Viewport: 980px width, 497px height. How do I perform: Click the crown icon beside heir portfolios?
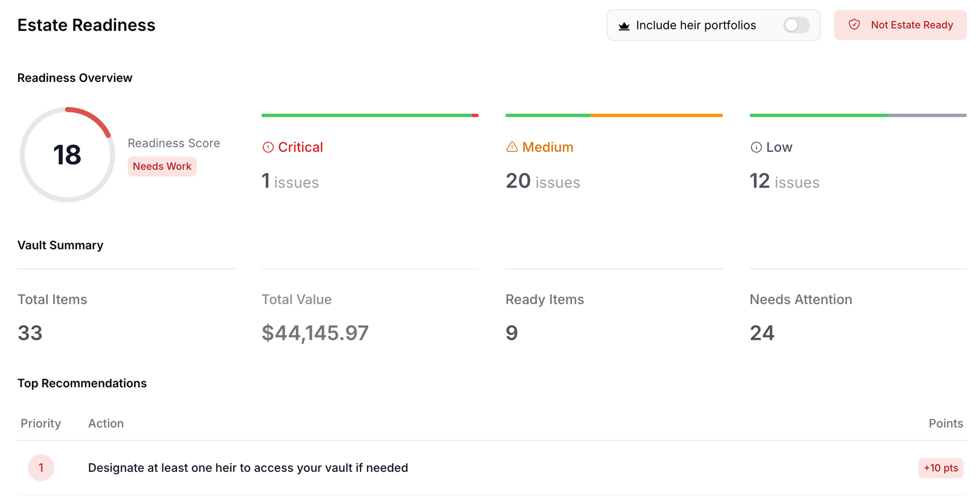point(624,26)
